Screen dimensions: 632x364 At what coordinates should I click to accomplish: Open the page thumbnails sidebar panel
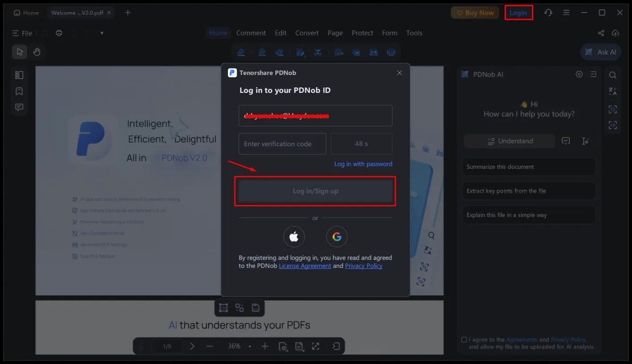tap(19, 75)
